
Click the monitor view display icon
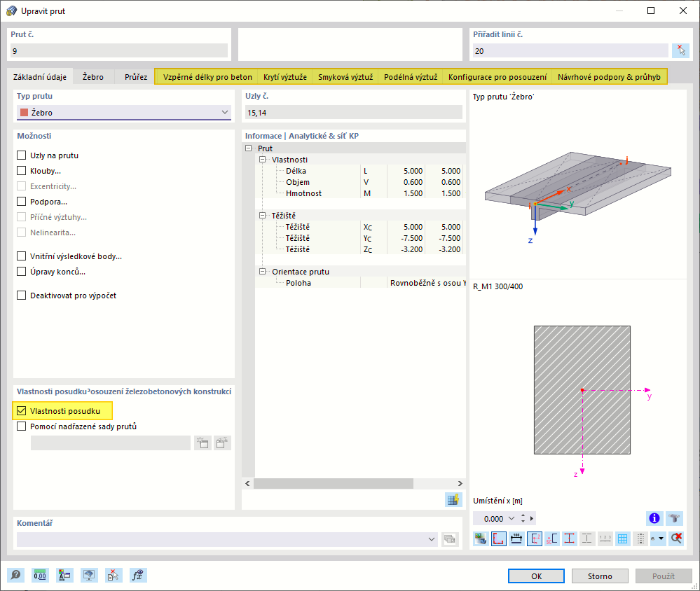(x=89, y=575)
